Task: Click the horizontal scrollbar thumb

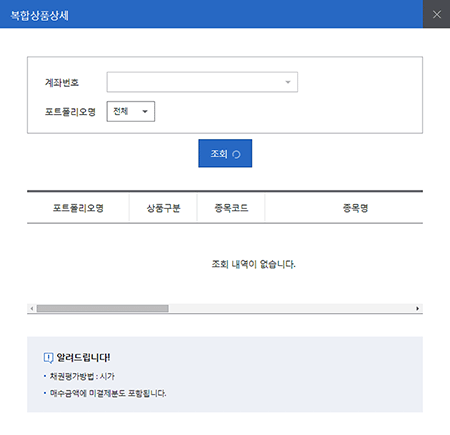Action: click(102, 308)
